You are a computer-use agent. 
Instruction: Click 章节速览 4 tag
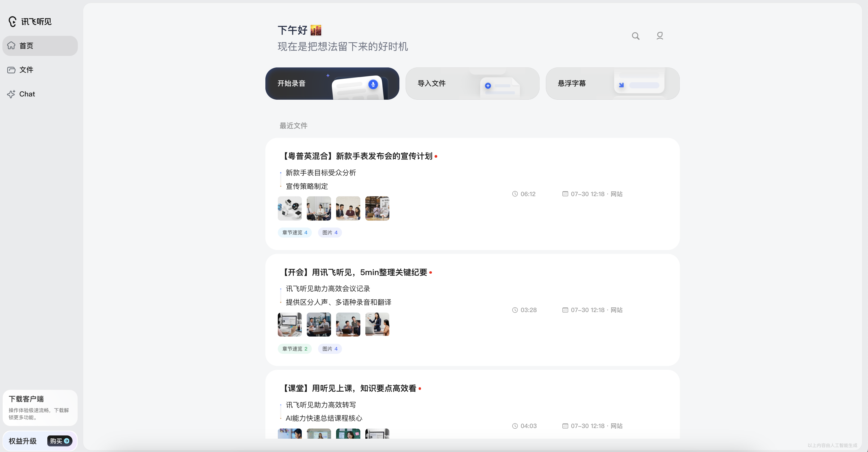pyautogui.click(x=295, y=233)
